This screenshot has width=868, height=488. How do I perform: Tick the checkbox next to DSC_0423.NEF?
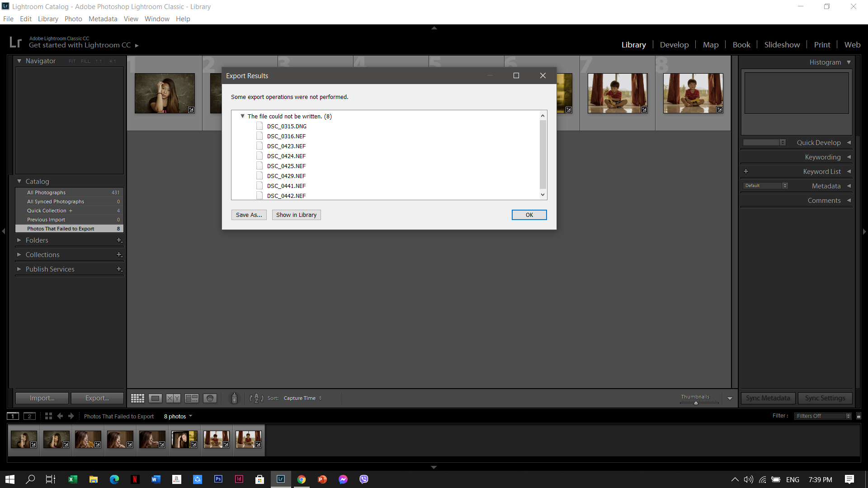tap(259, 145)
